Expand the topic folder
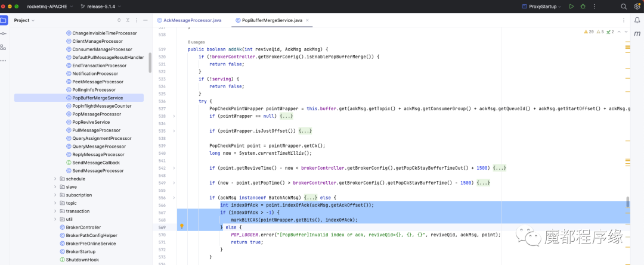 click(x=55, y=203)
